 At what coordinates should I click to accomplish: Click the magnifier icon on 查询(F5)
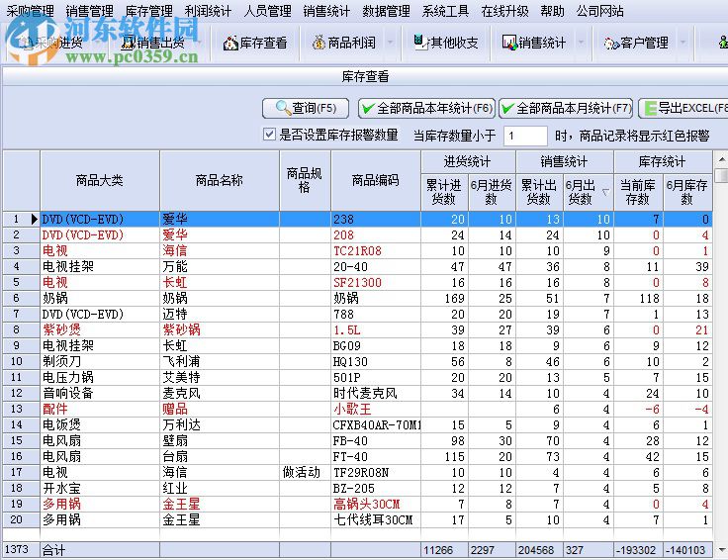[283, 108]
